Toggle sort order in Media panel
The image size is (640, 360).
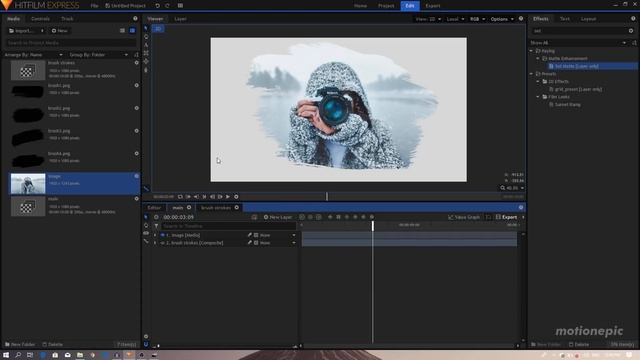click(136, 55)
